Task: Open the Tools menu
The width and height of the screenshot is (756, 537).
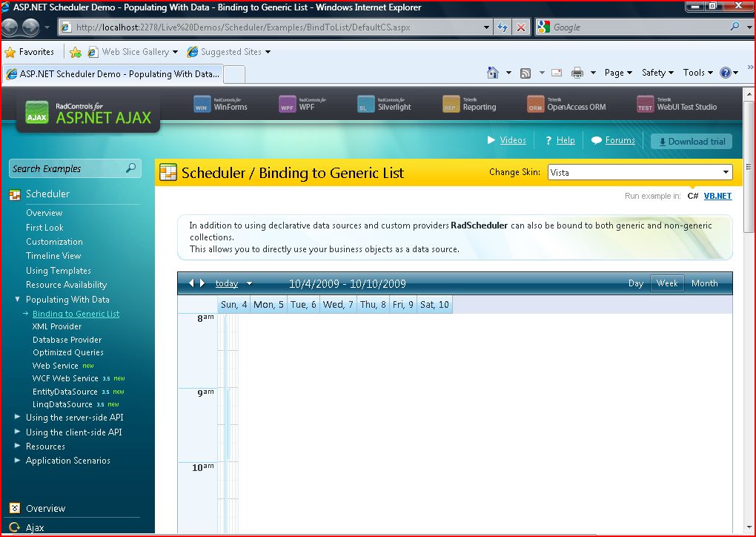Action: (x=697, y=73)
